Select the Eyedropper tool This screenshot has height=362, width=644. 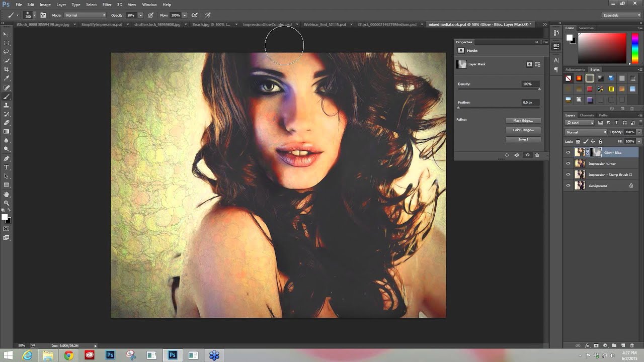coord(7,78)
